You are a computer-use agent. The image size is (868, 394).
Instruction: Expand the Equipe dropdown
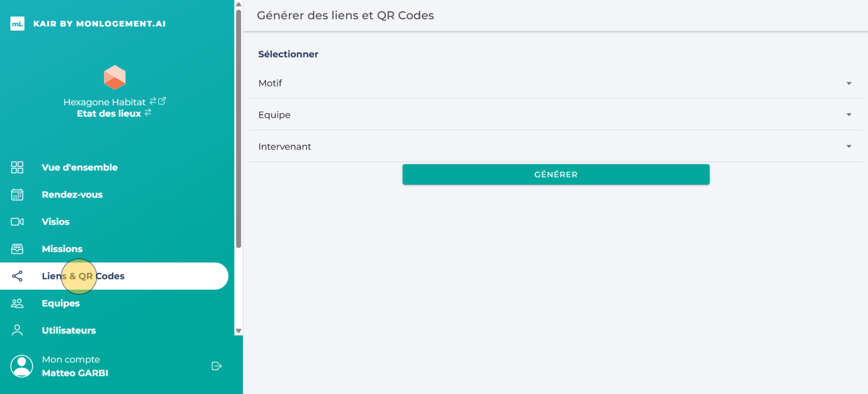pos(555,115)
